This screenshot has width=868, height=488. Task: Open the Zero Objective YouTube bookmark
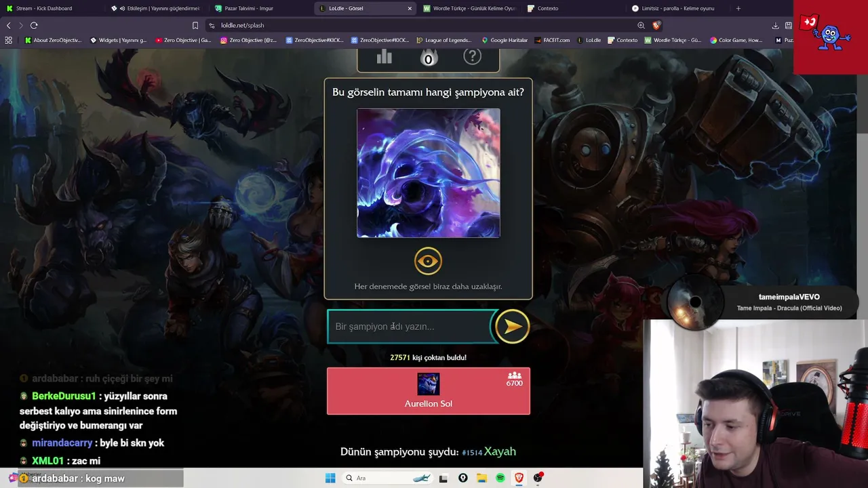click(183, 40)
